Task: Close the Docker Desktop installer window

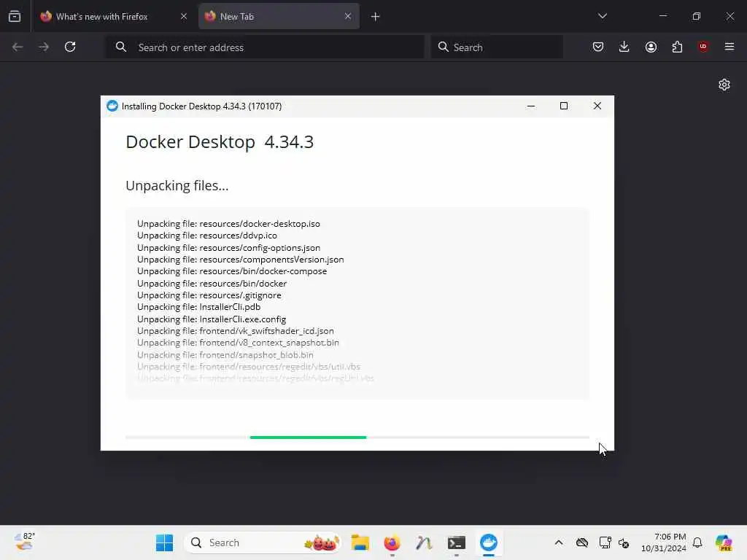Action: pyautogui.click(x=597, y=106)
